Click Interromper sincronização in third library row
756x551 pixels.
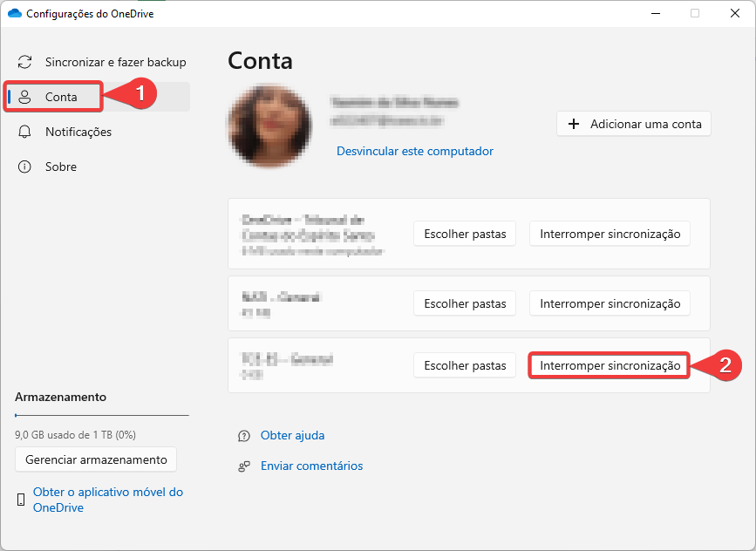tap(610, 365)
